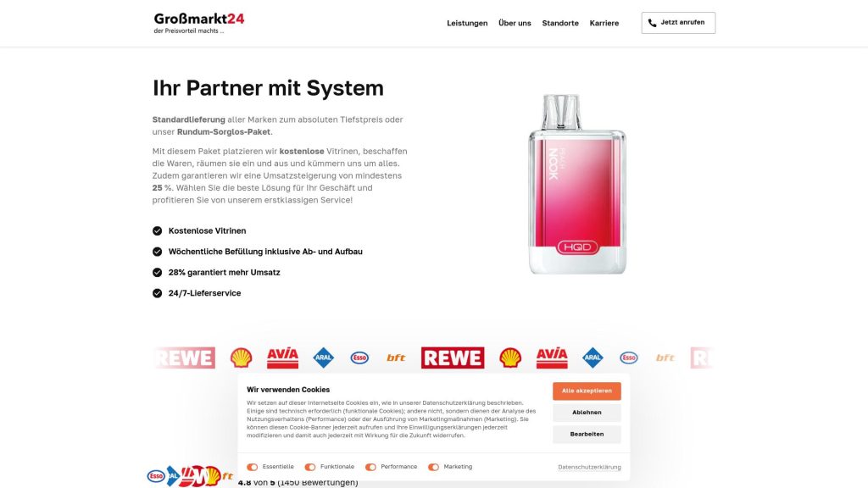Click the orange bft logo
The width and height of the screenshot is (868, 488).
click(x=396, y=358)
